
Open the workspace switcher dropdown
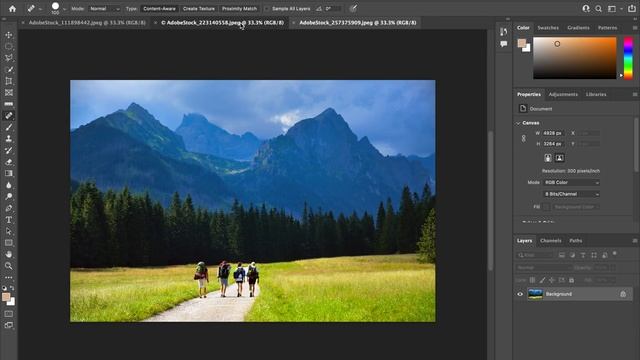pos(613,9)
